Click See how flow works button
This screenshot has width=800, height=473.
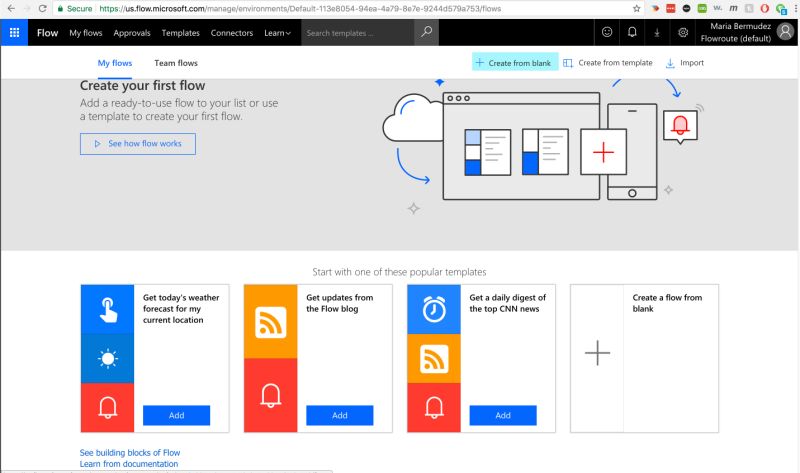click(138, 144)
